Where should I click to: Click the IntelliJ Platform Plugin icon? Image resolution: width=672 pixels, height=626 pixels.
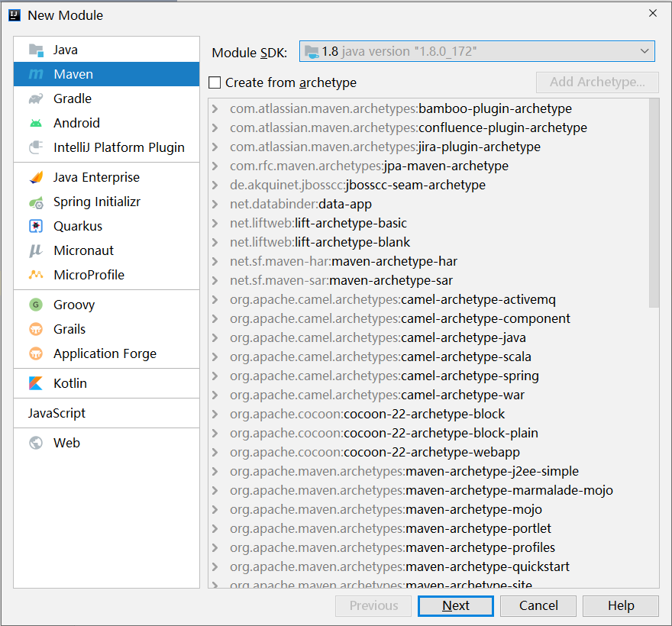36,148
